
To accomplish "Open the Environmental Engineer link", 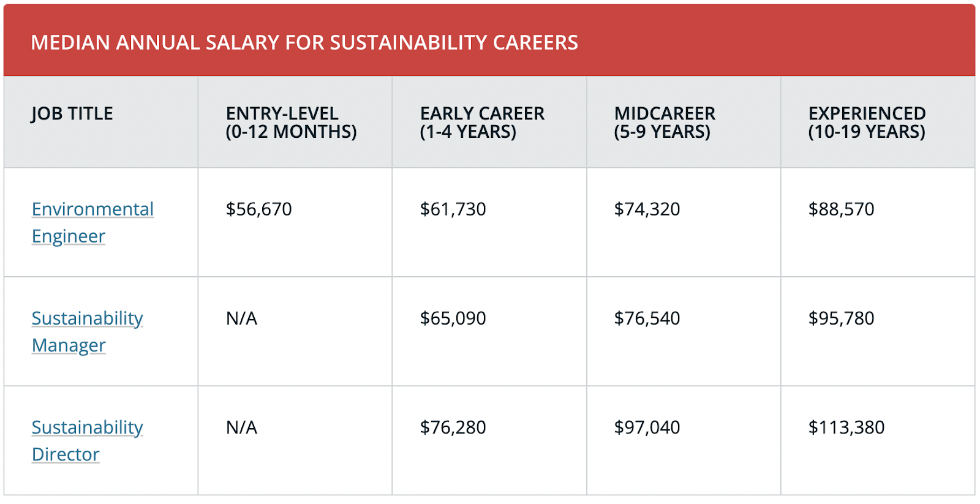I will pos(92,222).
